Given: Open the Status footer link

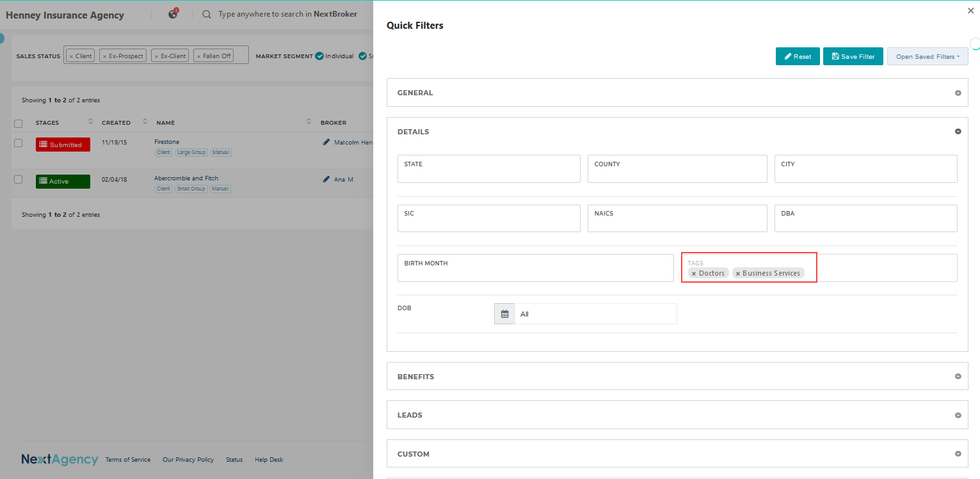Looking at the screenshot, I should pos(234,460).
